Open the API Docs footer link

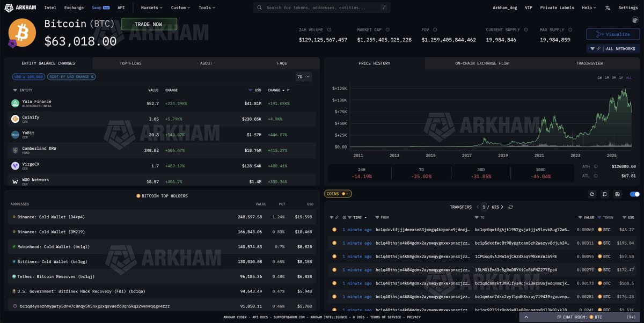[260, 317]
